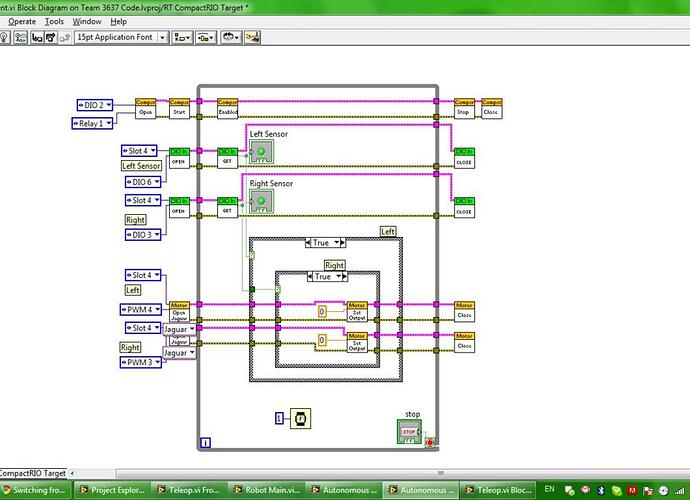The height and width of the screenshot is (500, 690).
Task: Expand the DIO 3 enum constant
Action: click(x=143, y=235)
